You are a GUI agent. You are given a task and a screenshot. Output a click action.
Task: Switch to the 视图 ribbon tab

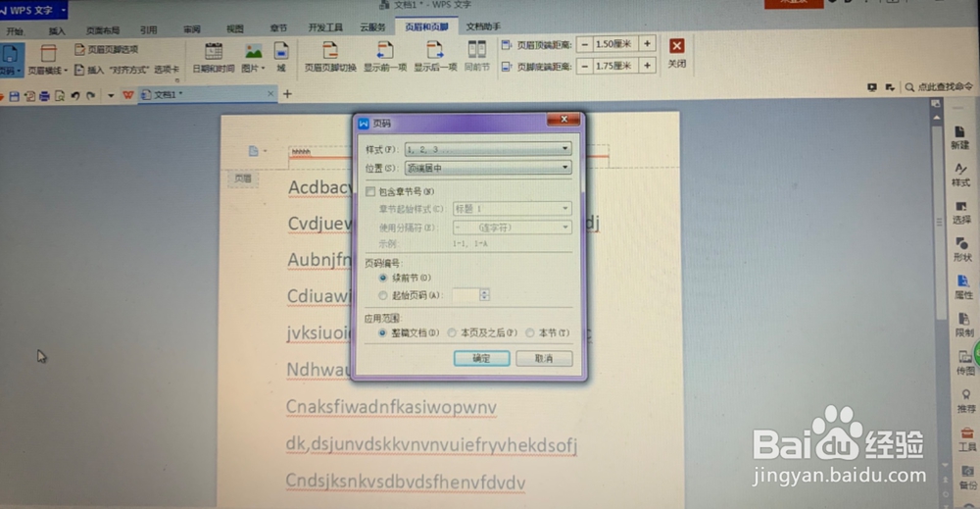[x=235, y=28]
